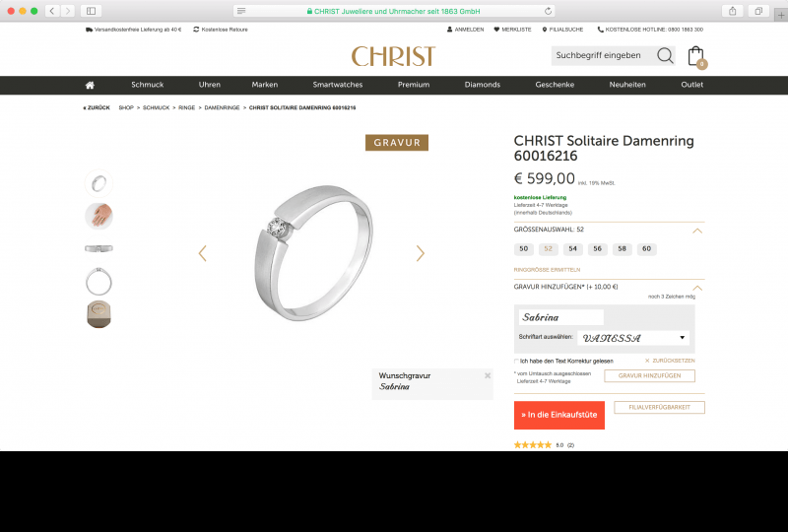
Task: Open the shopping bag icon
Action: tap(696, 57)
